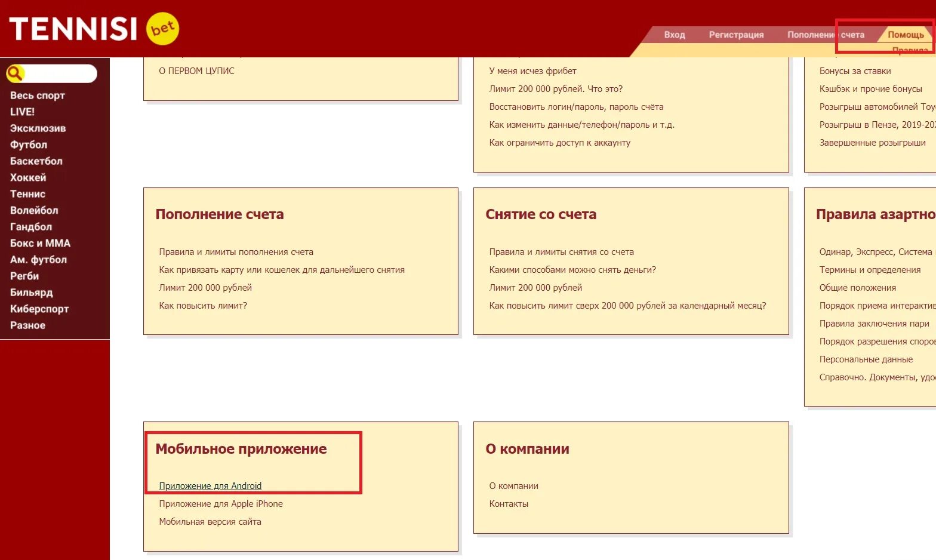Image resolution: width=936 pixels, height=560 pixels.
Task: Open Кэшбэк и прочие бонусы link
Action: pos(870,88)
